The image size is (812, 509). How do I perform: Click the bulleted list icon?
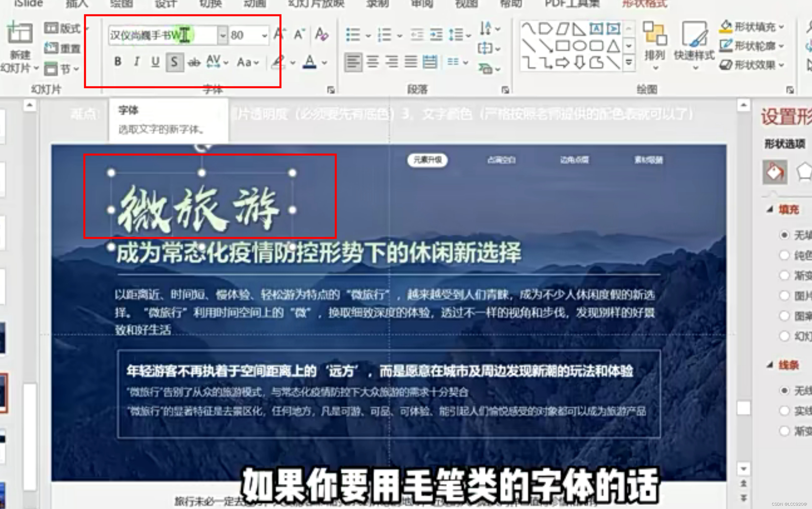coord(353,35)
